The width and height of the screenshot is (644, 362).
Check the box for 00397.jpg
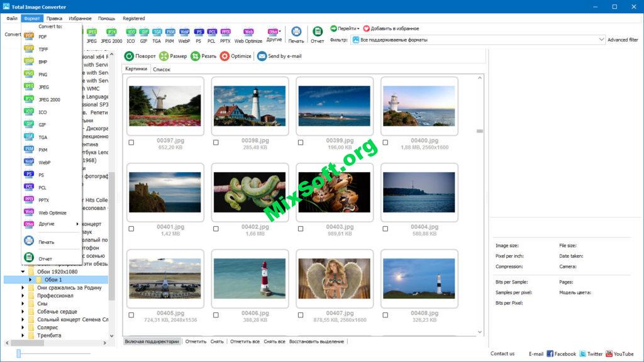(131, 143)
